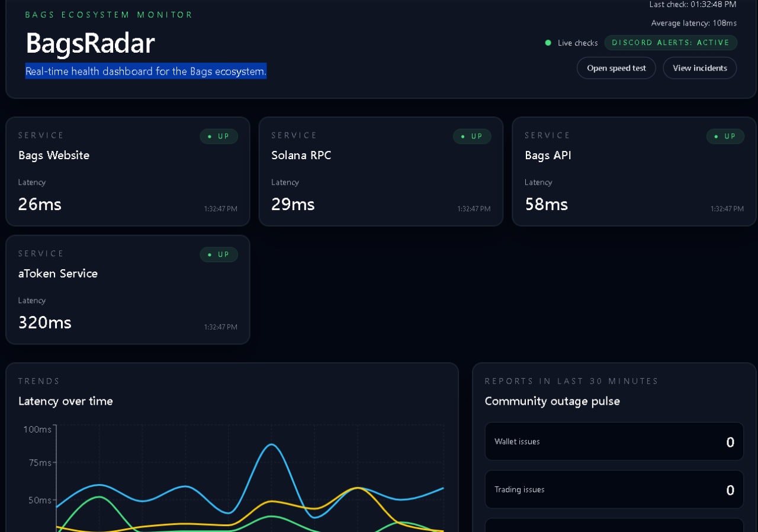Screen dimensions: 758x532
Task: Click the highlighted real-time health dashboard subtitle
Action: (146, 72)
